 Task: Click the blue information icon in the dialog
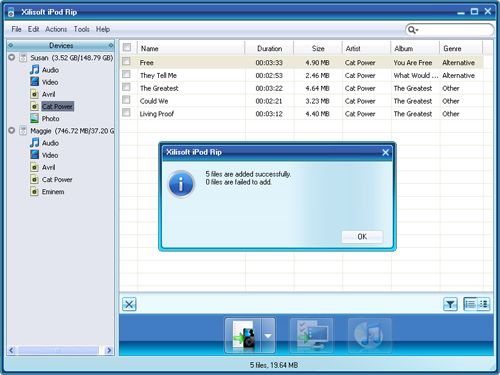pyautogui.click(x=181, y=184)
